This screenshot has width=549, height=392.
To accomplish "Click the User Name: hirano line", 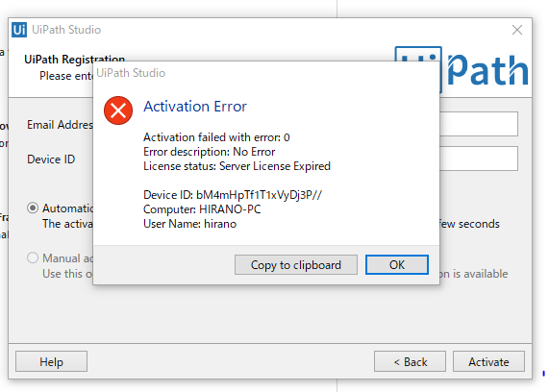I will [x=189, y=224].
